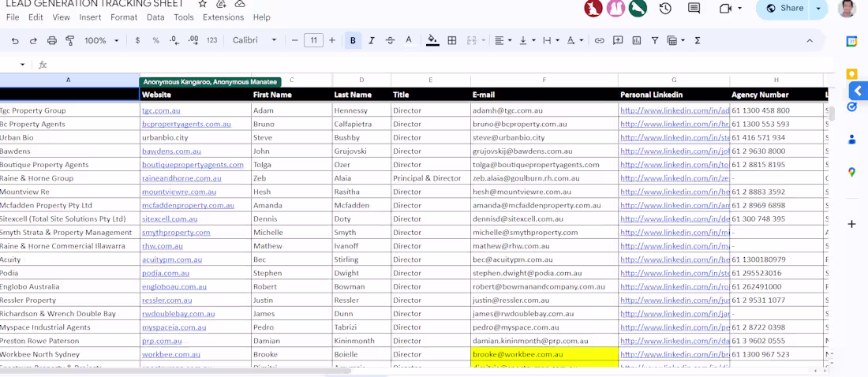Screen dimensions: 868x377
Task: Click the insert link icon
Action: (x=600, y=40)
